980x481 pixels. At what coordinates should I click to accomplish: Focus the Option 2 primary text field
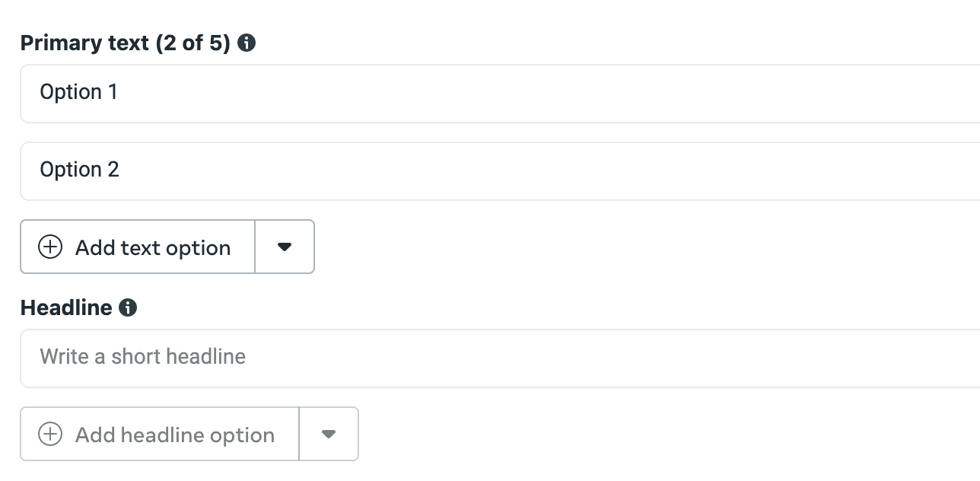[x=500, y=171]
